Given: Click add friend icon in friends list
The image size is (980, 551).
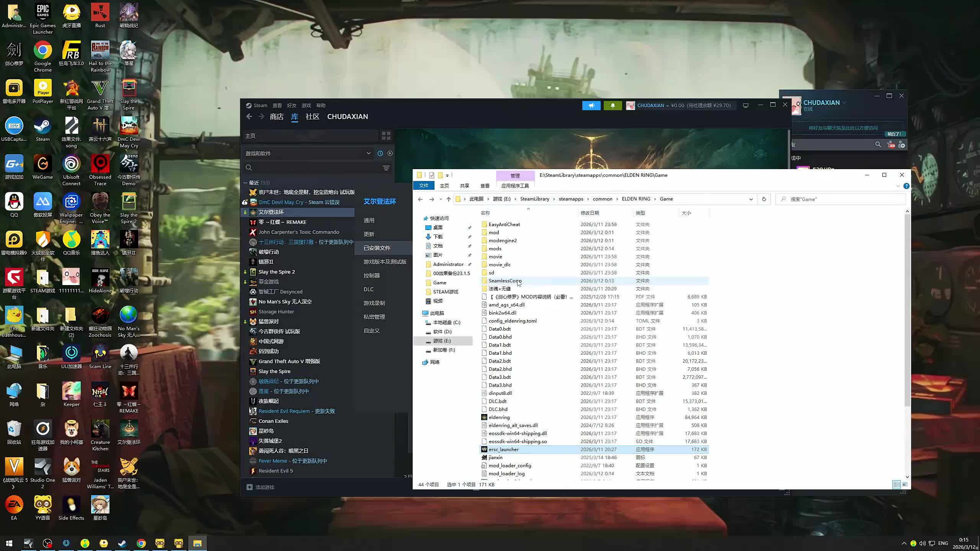Looking at the screenshot, I should [x=902, y=145].
